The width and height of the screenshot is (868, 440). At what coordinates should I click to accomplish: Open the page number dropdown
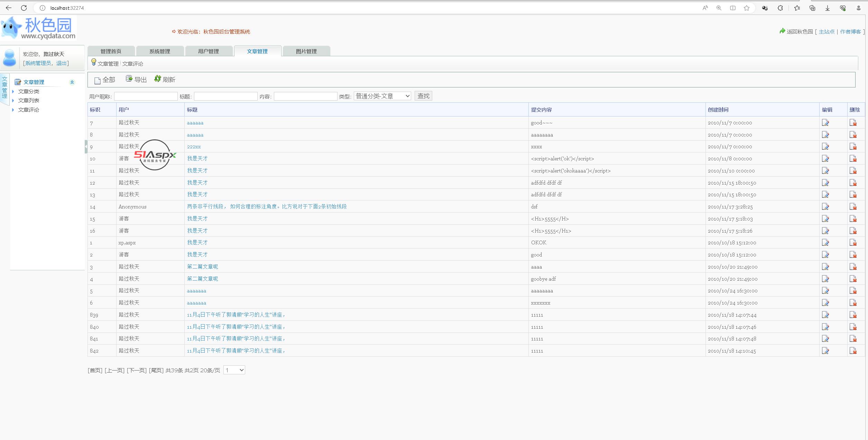[x=234, y=370]
